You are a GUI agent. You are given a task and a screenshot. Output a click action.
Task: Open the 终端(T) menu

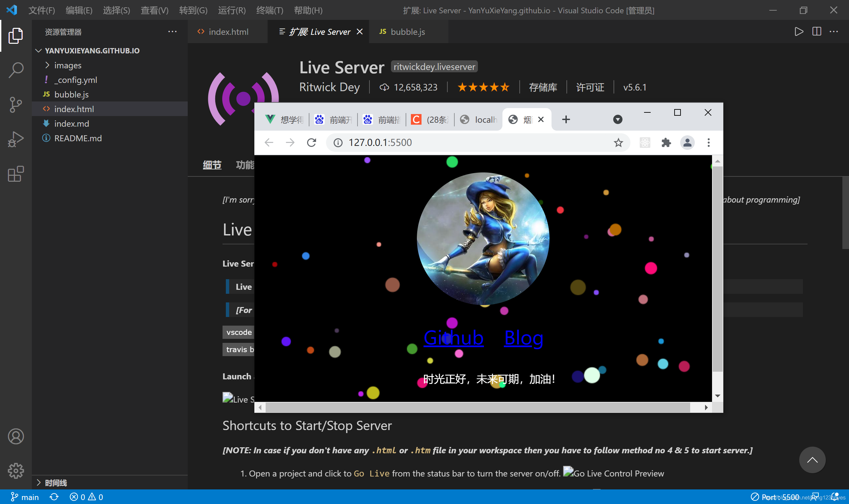point(269,10)
